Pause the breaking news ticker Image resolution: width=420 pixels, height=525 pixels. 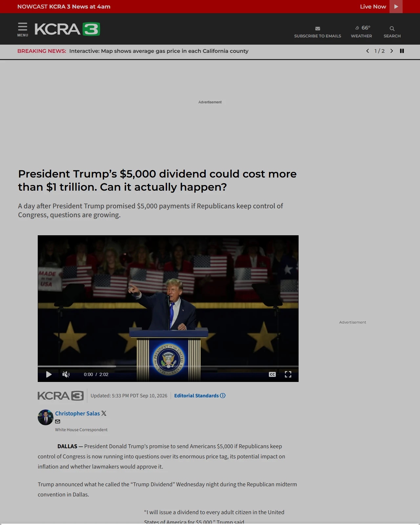tap(402, 51)
